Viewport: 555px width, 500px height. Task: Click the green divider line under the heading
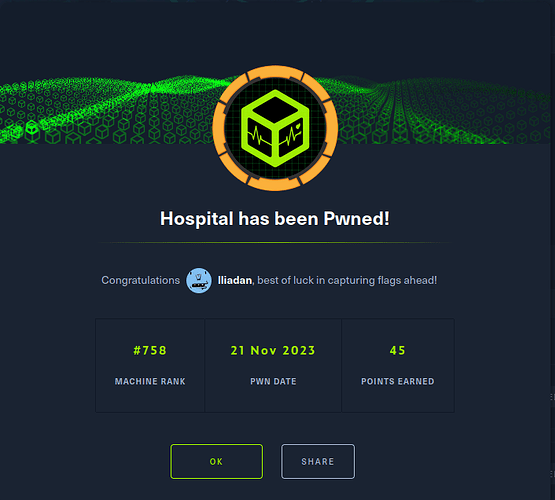(x=276, y=243)
